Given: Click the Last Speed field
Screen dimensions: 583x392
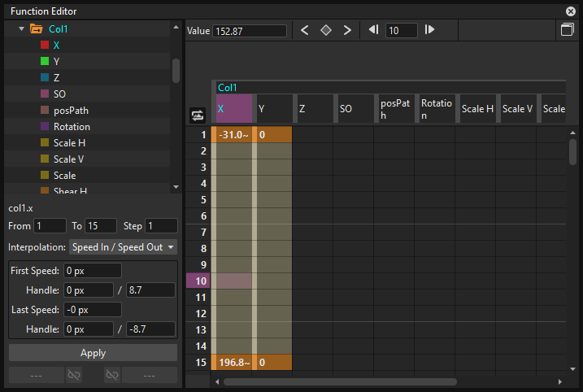Looking at the screenshot, I should pos(93,310).
